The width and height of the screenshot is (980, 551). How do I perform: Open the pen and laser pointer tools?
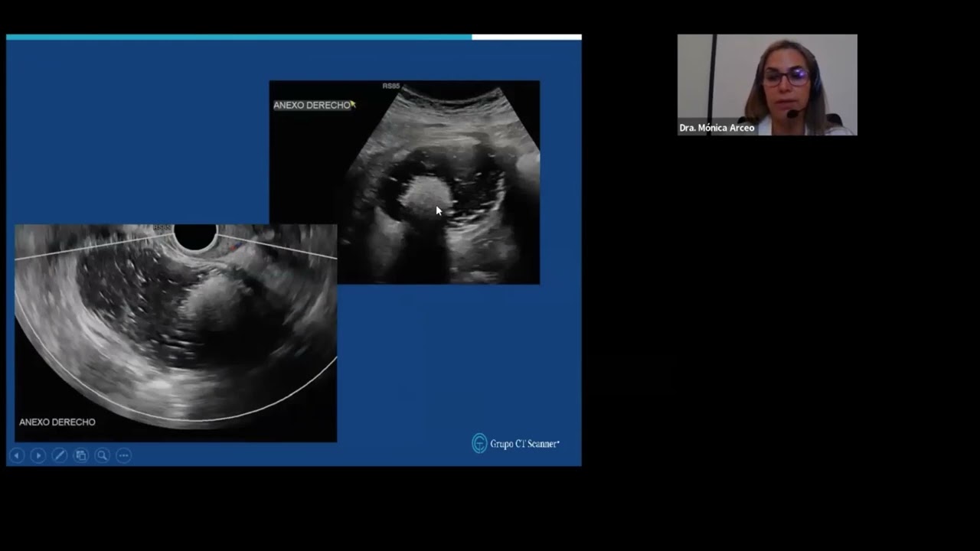(x=60, y=455)
